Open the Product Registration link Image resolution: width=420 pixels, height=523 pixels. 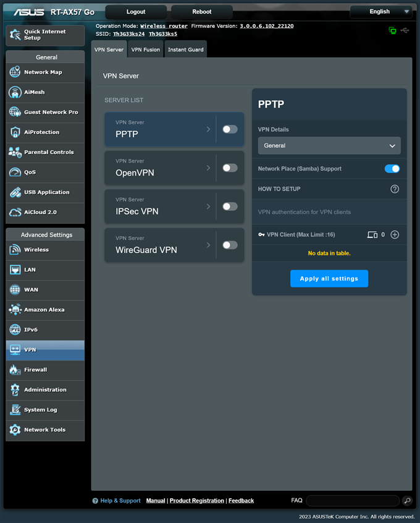[x=197, y=501]
